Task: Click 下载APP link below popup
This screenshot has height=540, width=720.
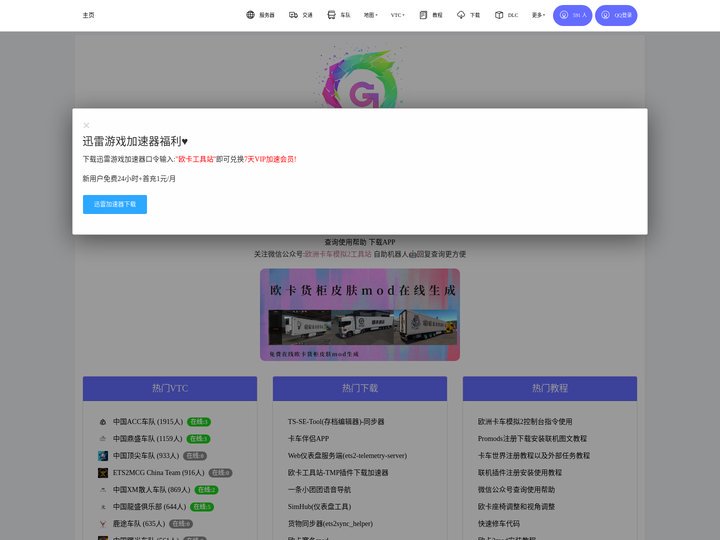Action: tap(382, 242)
